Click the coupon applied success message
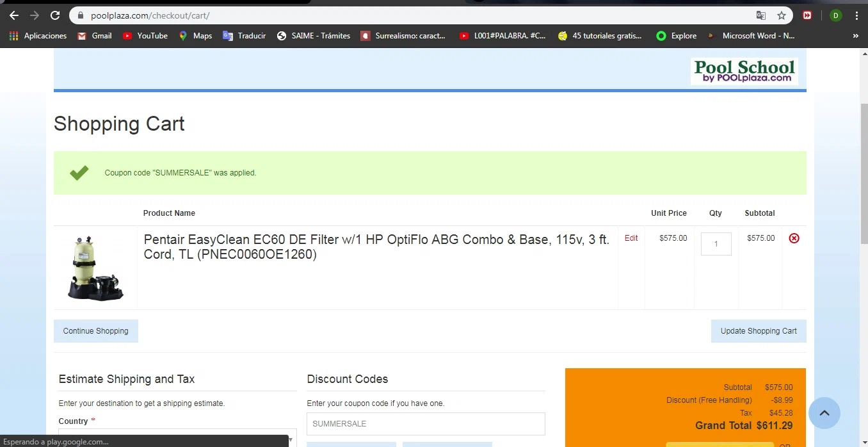 coord(181,173)
